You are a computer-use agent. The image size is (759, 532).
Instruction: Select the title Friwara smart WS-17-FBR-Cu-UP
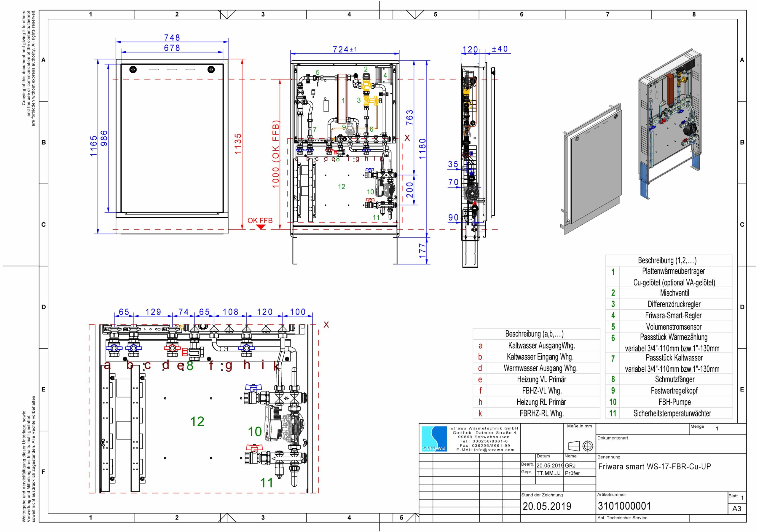[655, 467]
